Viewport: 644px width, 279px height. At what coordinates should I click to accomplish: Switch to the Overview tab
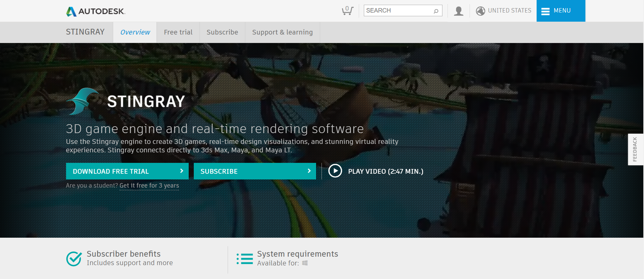pos(135,32)
